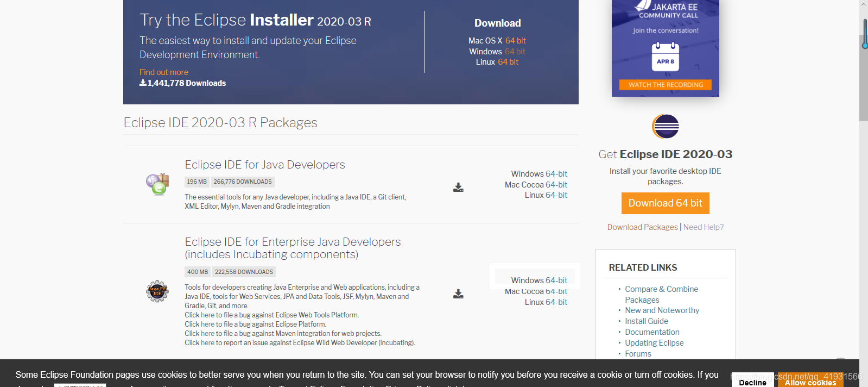Open the Install Guide related link
Viewport: 868px width, 387px height.
647,321
